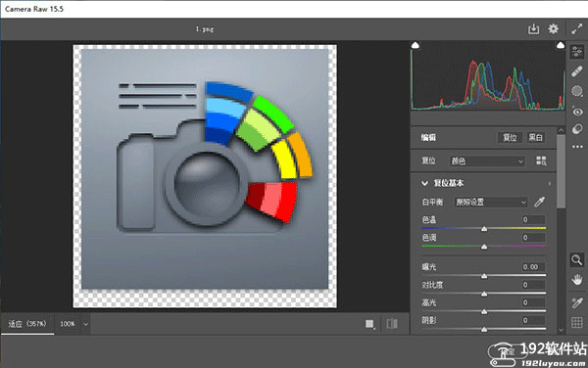Click the 色温 value field
This screenshot has height=368, width=588.
coord(533,220)
